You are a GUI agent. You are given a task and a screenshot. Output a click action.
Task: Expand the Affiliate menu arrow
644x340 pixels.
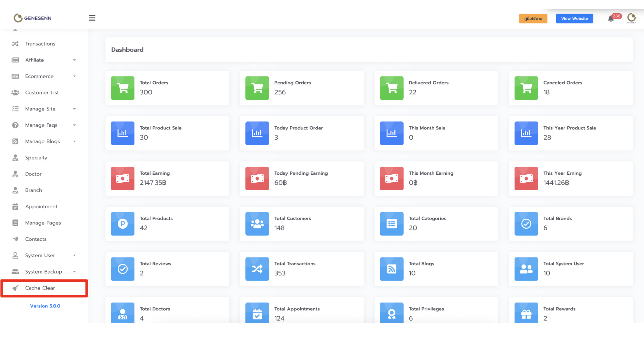[74, 60]
